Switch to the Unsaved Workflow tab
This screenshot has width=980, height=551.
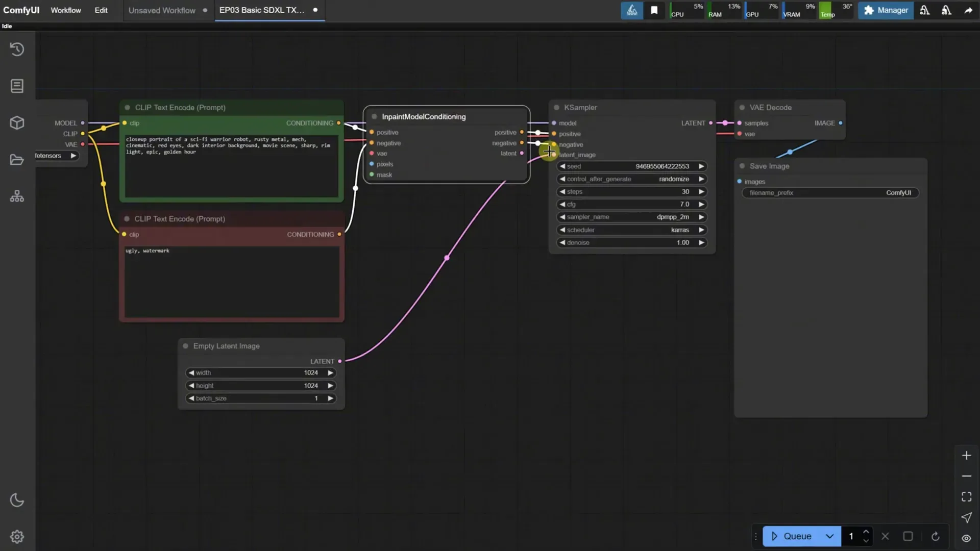(x=161, y=10)
